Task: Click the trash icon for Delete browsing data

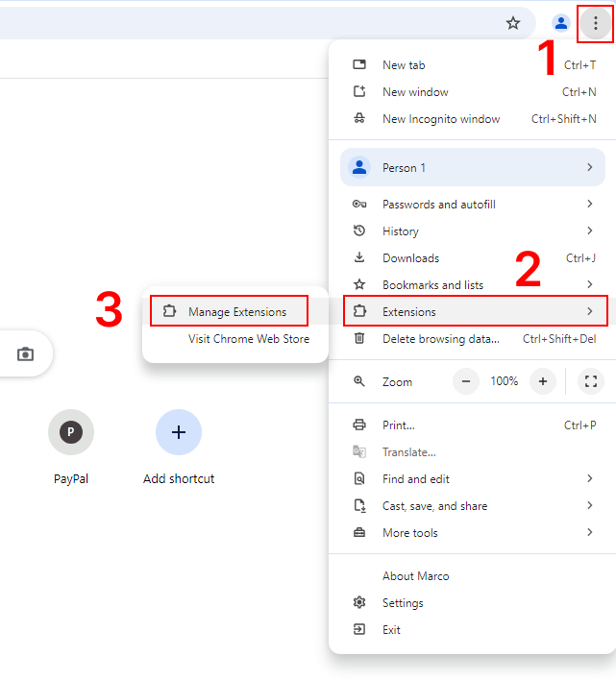Action: click(359, 338)
